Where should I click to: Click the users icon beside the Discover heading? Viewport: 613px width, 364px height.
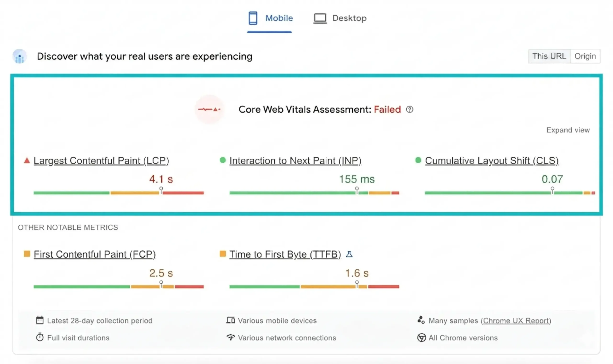point(19,56)
